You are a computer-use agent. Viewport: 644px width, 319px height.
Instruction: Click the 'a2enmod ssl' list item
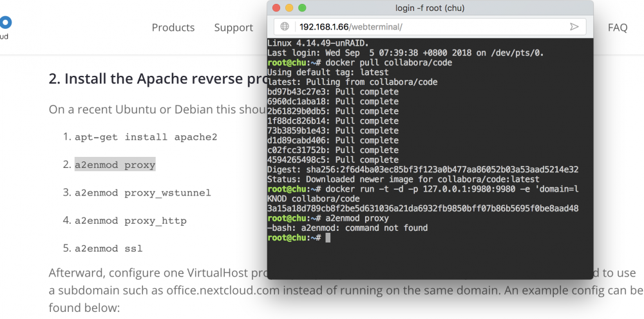[x=108, y=248]
